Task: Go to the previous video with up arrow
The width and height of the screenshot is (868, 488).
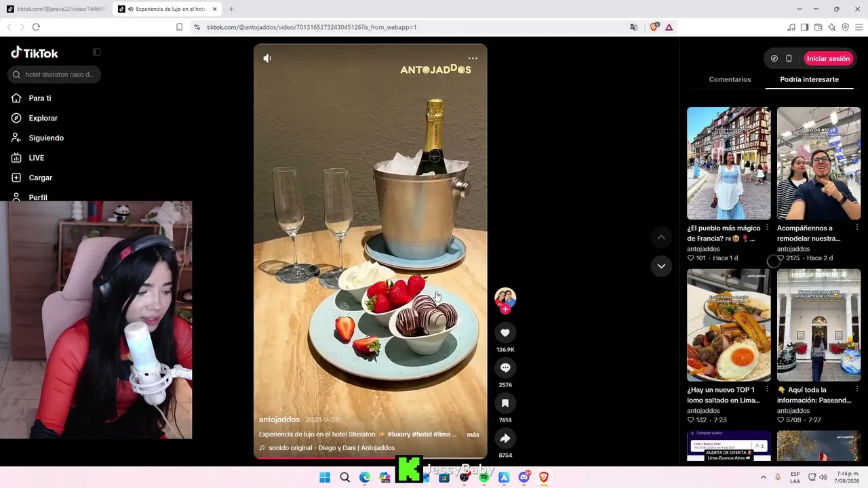Action: pyautogui.click(x=661, y=237)
